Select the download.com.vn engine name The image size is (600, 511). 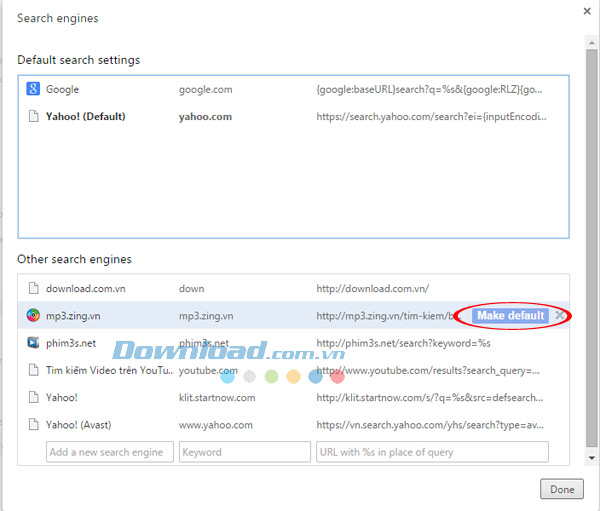coord(86,288)
